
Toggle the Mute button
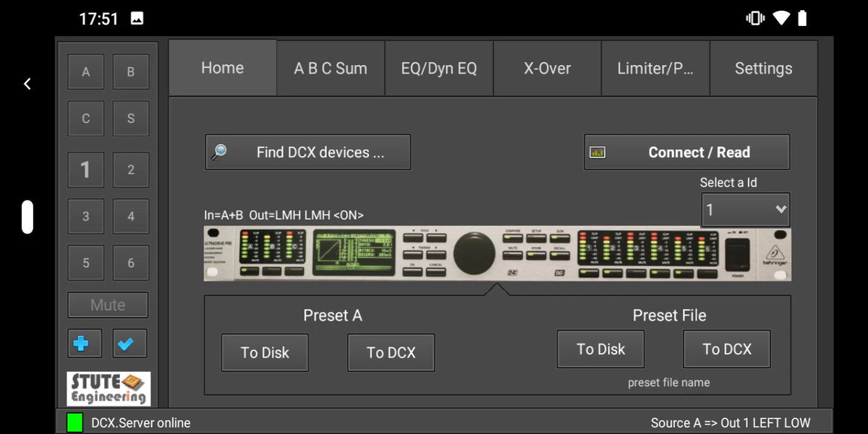pos(108,305)
